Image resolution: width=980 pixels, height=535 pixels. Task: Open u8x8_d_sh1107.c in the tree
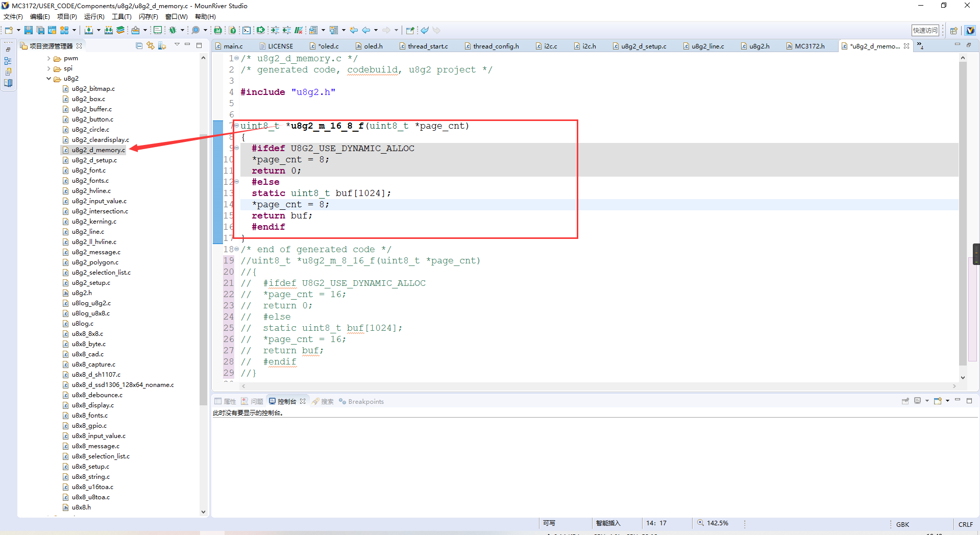[x=96, y=375]
